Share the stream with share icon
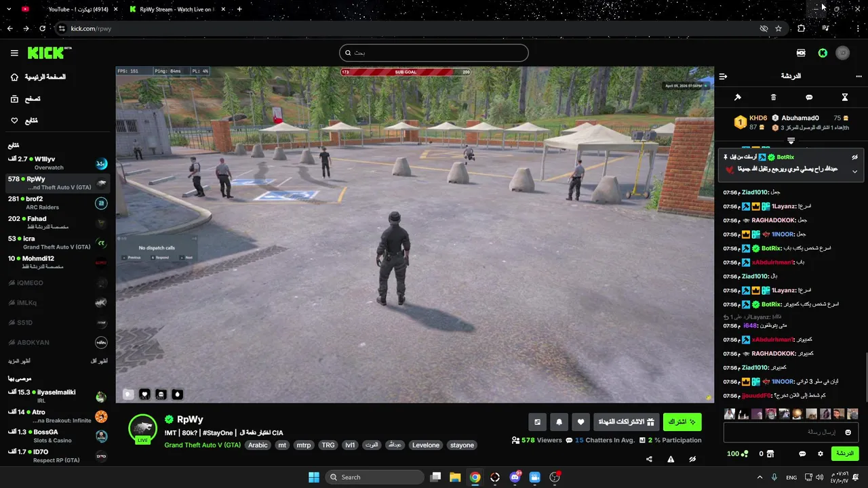The height and width of the screenshot is (488, 868). [x=649, y=459]
